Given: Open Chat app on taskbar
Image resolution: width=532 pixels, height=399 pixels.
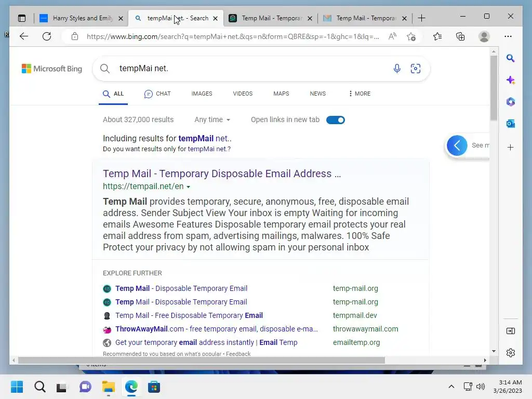Looking at the screenshot, I should [x=85, y=387].
